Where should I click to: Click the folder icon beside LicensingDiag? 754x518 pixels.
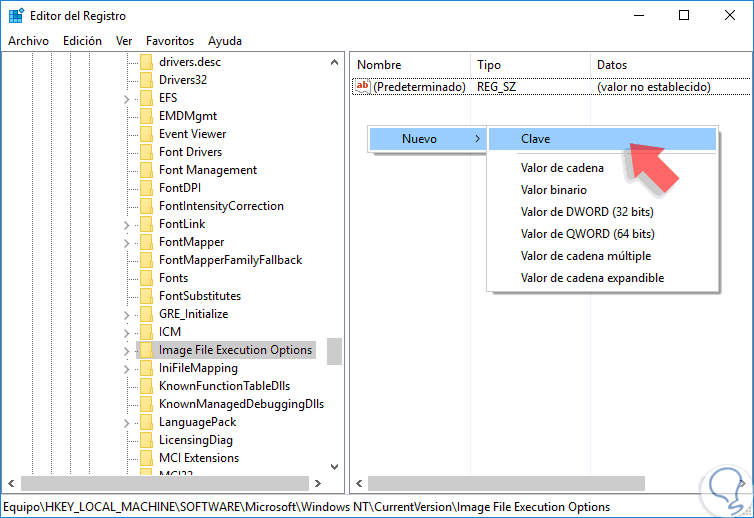pos(144,440)
